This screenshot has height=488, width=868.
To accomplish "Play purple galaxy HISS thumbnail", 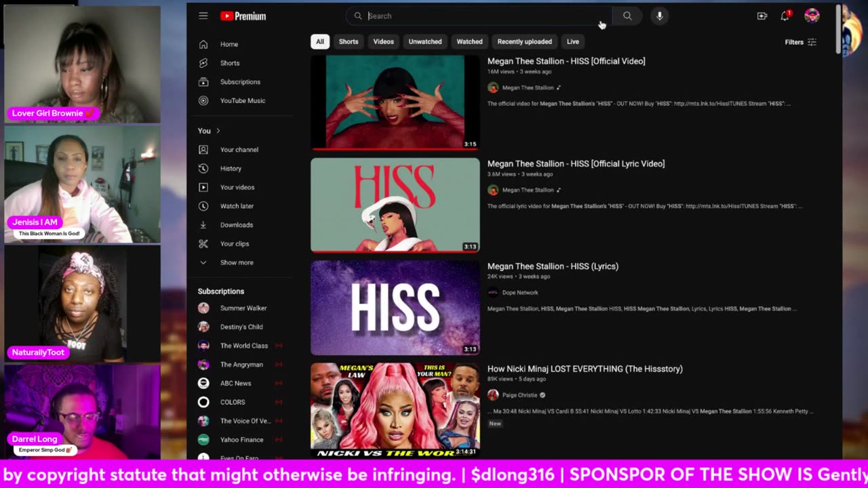I will (395, 308).
